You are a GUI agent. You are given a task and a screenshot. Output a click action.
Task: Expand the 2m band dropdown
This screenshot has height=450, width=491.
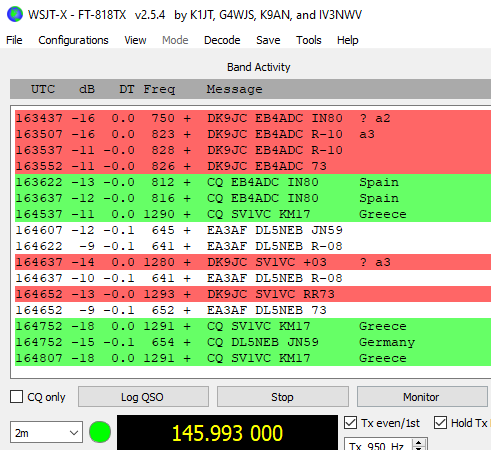[46, 432]
